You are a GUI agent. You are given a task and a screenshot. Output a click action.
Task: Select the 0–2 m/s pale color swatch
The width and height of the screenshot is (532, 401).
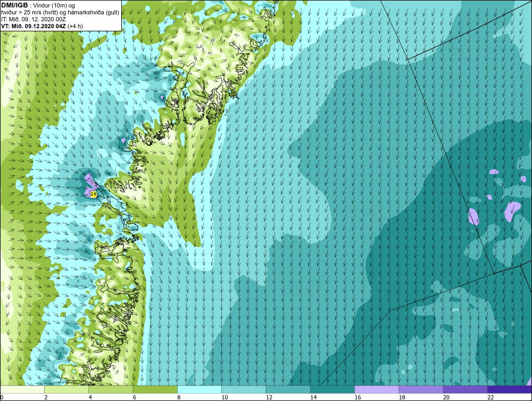(x=22, y=389)
